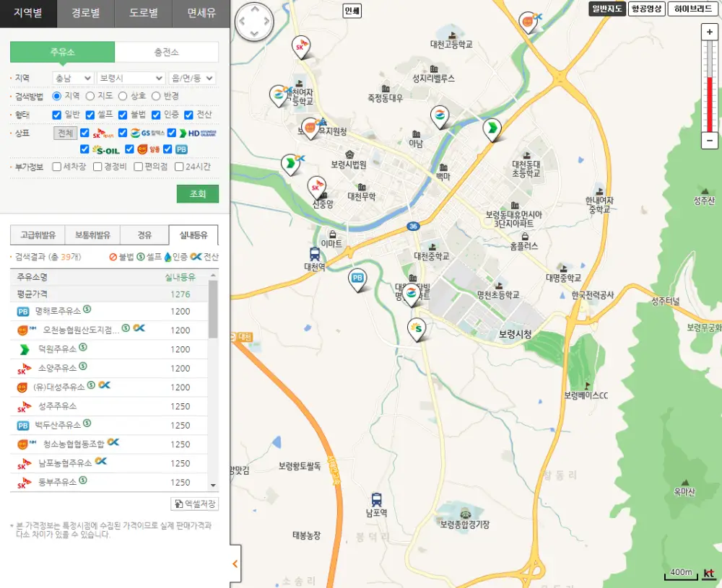Click the up arrow on map pan control
Image resolution: width=722 pixels, height=588 pixels.
(254, 9)
